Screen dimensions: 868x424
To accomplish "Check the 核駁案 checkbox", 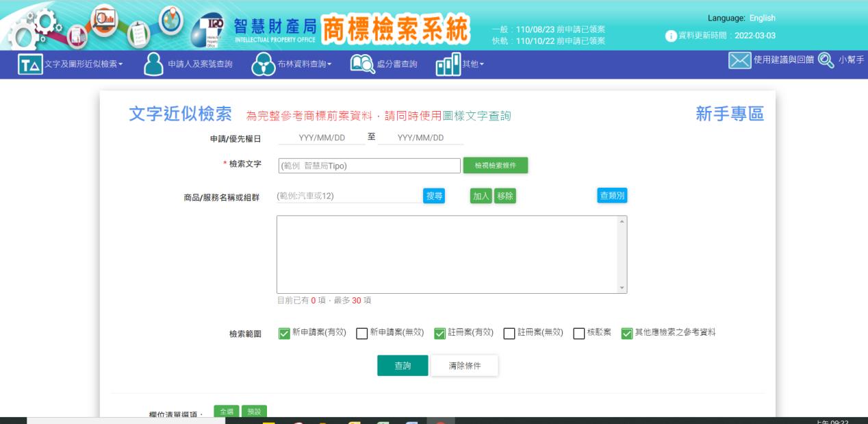I will 579,333.
